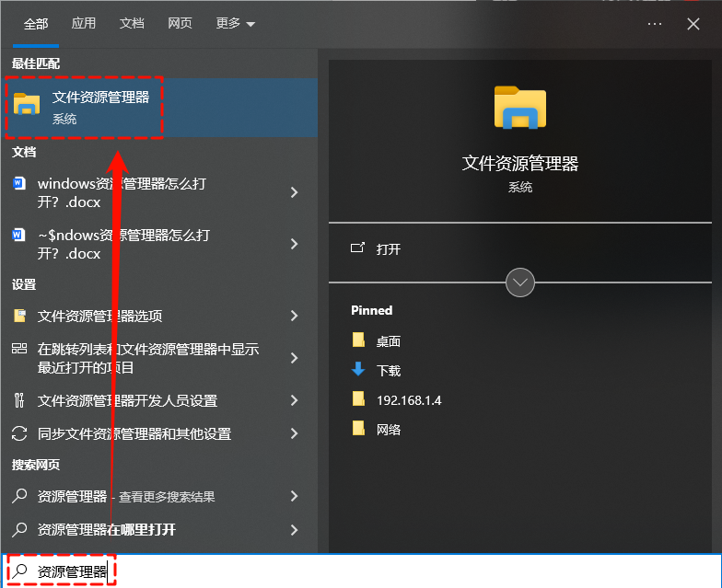The height and width of the screenshot is (588, 722).
Task: Click Word icon of windows资源管理器怎么打开 document
Action: tap(18, 183)
